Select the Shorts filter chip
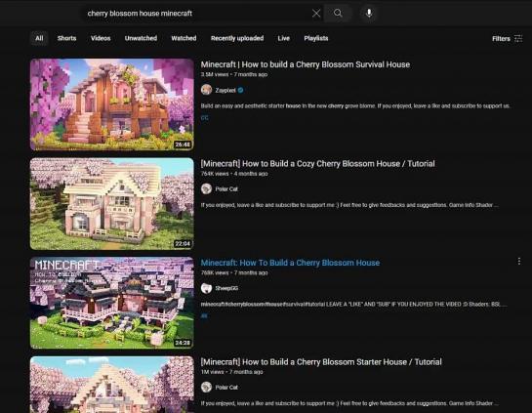Viewport: 532px width, 413px height. tap(66, 38)
